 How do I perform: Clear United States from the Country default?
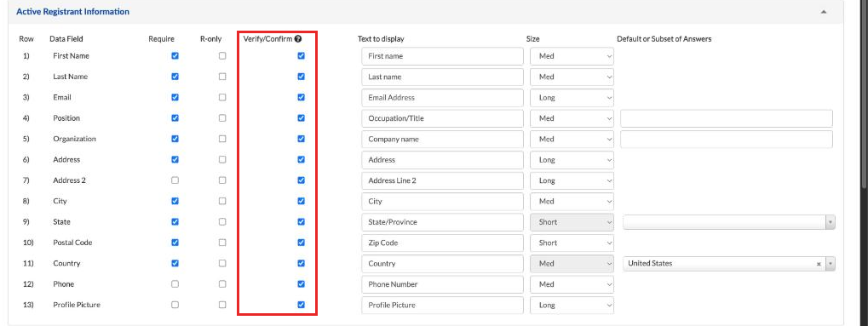(x=819, y=264)
